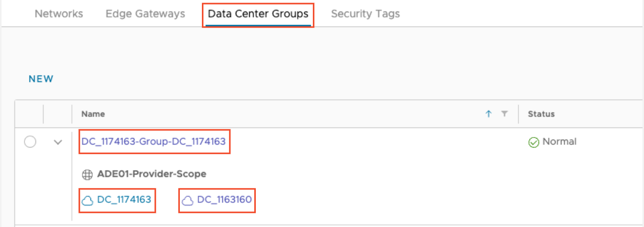644x227 pixels.
Task: Click the NEW button
Action: (x=41, y=79)
